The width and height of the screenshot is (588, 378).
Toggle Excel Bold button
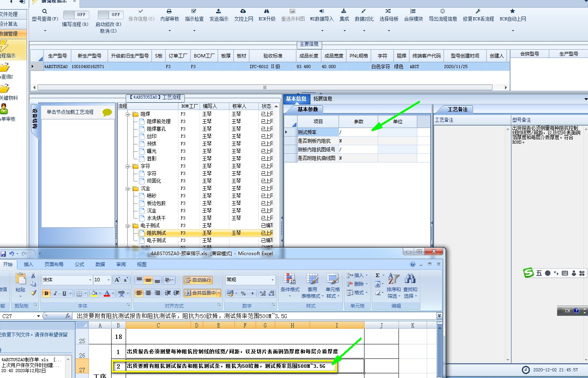tap(46, 293)
